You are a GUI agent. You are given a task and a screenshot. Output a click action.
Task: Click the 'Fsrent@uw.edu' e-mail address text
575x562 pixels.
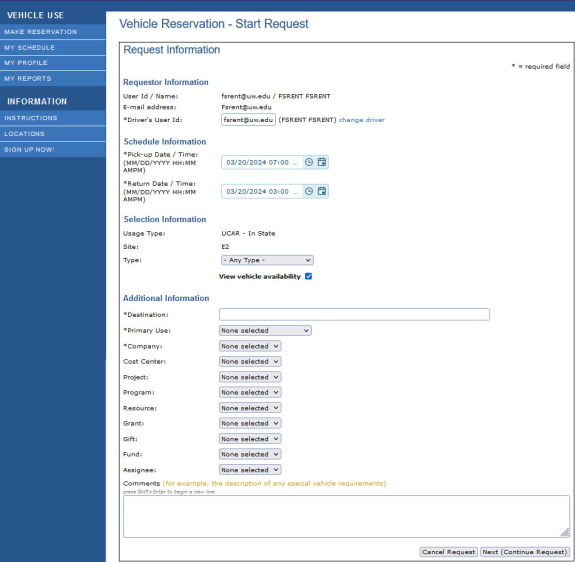pos(246,107)
